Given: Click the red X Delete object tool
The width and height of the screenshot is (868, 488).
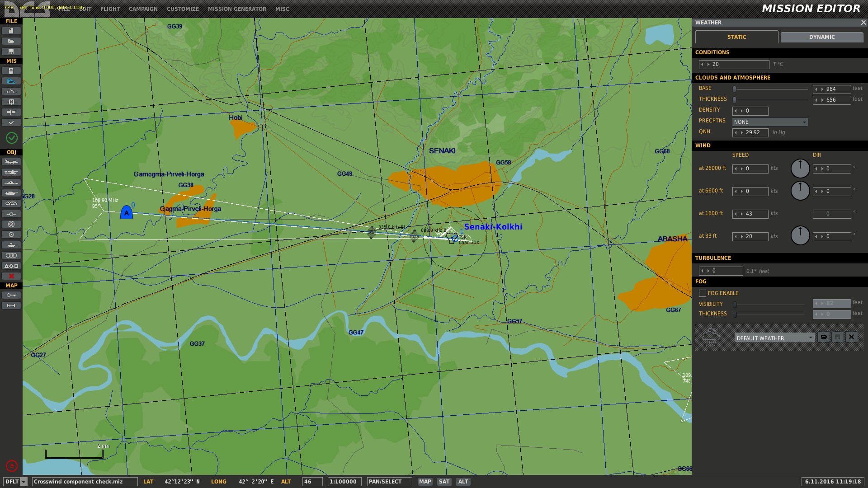Looking at the screenshot, I should (x=11, y=276).
